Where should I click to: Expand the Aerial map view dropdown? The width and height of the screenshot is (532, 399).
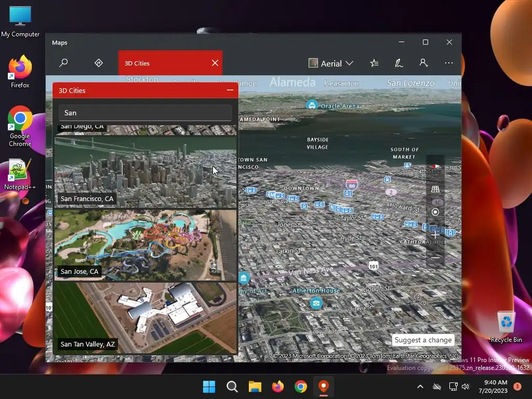tap(331, 63)
